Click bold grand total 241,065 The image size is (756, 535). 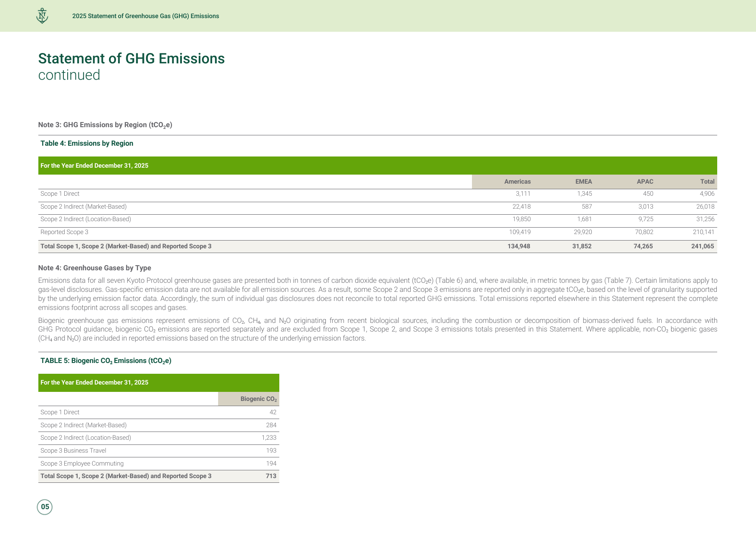pyautogui.click(x=703, y=247)
